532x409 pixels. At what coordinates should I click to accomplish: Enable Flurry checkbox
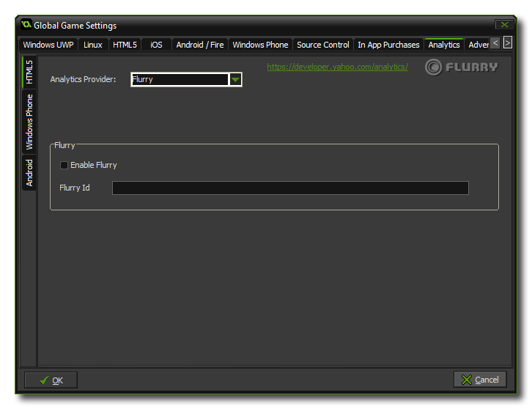64,165
